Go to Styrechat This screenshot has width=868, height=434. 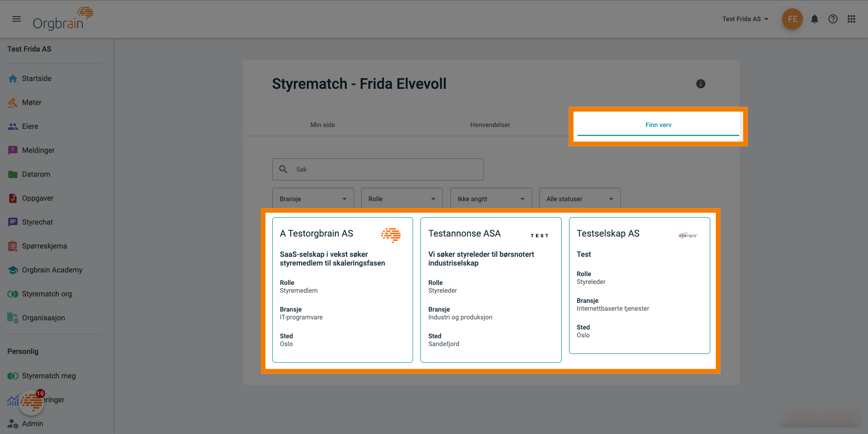tap(38, 222)
